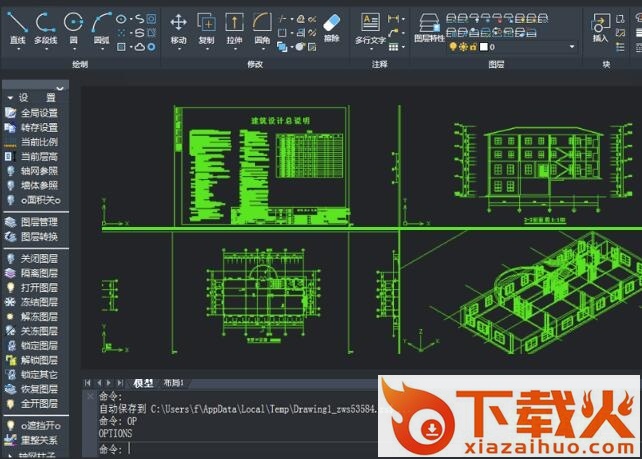The width and height of the screenshot is (642, 459).
Task: Switch to the 模型 model tab
Action: [143, 383]
